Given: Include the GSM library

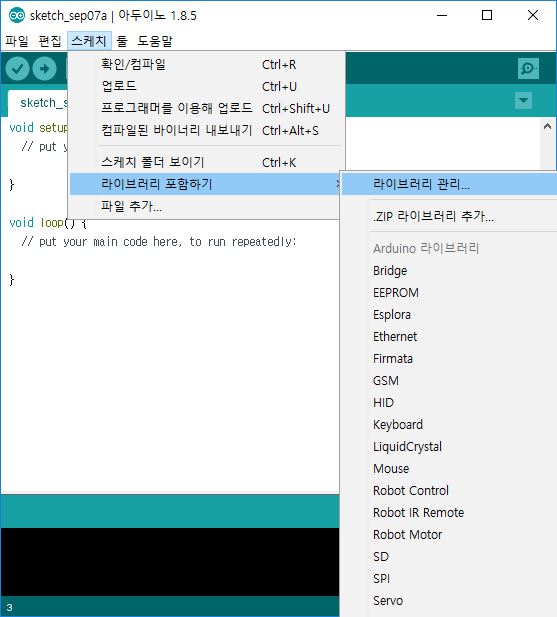Looking at the screenshot, I should point(449,381).
